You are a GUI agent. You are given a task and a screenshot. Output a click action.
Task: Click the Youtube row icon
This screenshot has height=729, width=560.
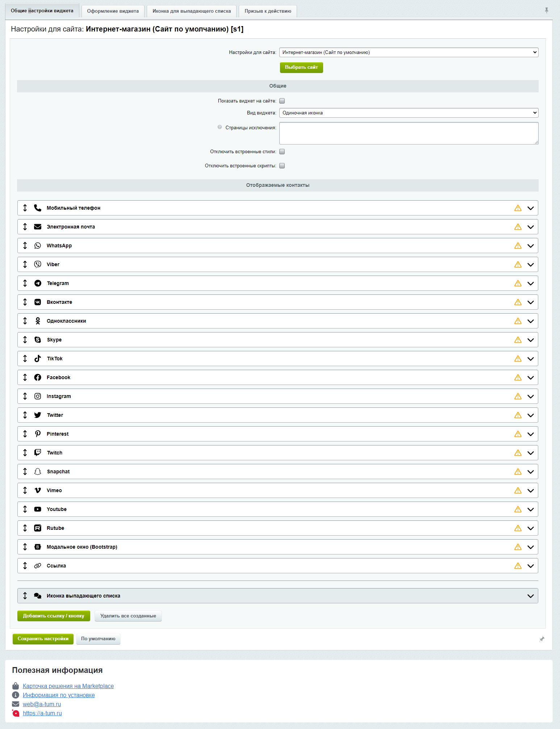(x=38, y=509)
